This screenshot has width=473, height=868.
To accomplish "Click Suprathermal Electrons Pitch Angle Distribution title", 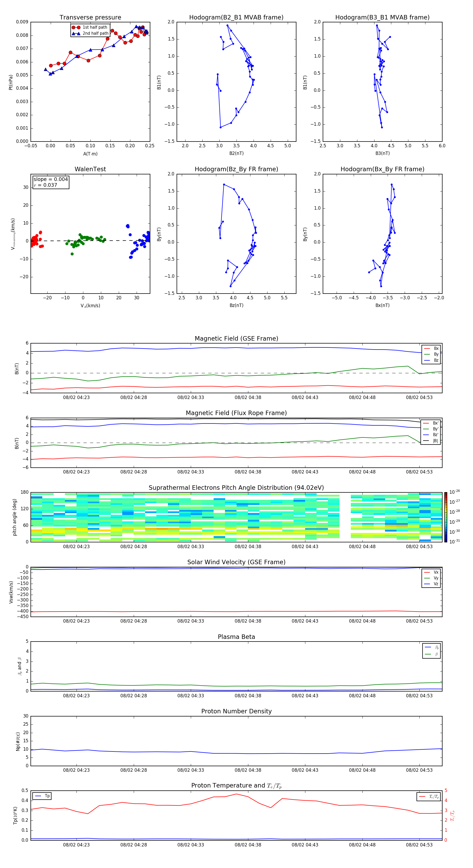I will (x=236, y=488).
